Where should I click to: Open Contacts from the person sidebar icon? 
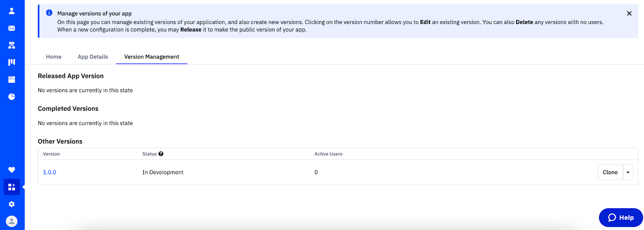(x=12, y=11)
